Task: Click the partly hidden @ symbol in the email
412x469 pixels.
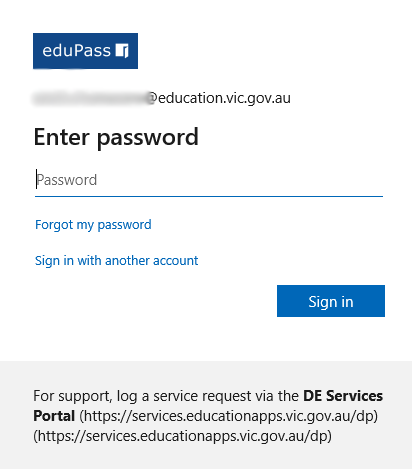Action: 152,98
